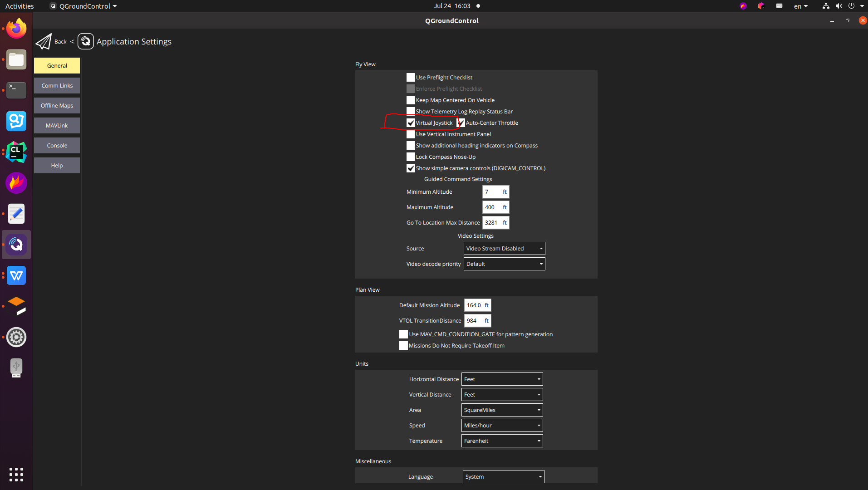This screenshot has width=868, height=490.
Task: Show applications grid in dock
Action: tap(16, 474)
